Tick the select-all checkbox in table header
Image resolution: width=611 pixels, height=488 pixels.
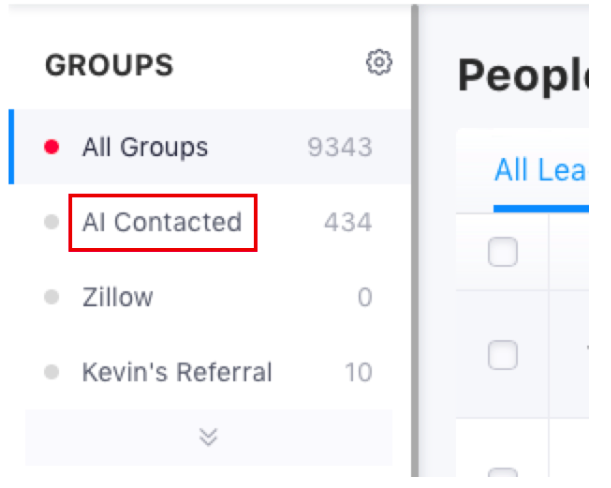click(x=503, y=252)
